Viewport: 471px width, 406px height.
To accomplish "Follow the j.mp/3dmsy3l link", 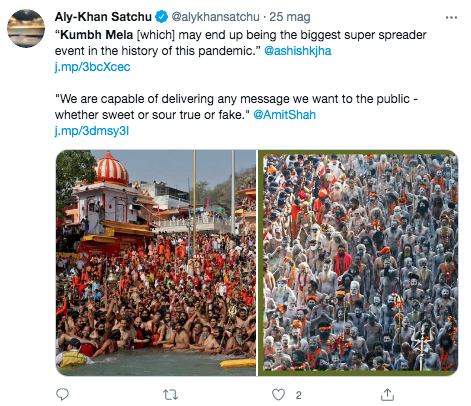I will (x=92, y=131).
